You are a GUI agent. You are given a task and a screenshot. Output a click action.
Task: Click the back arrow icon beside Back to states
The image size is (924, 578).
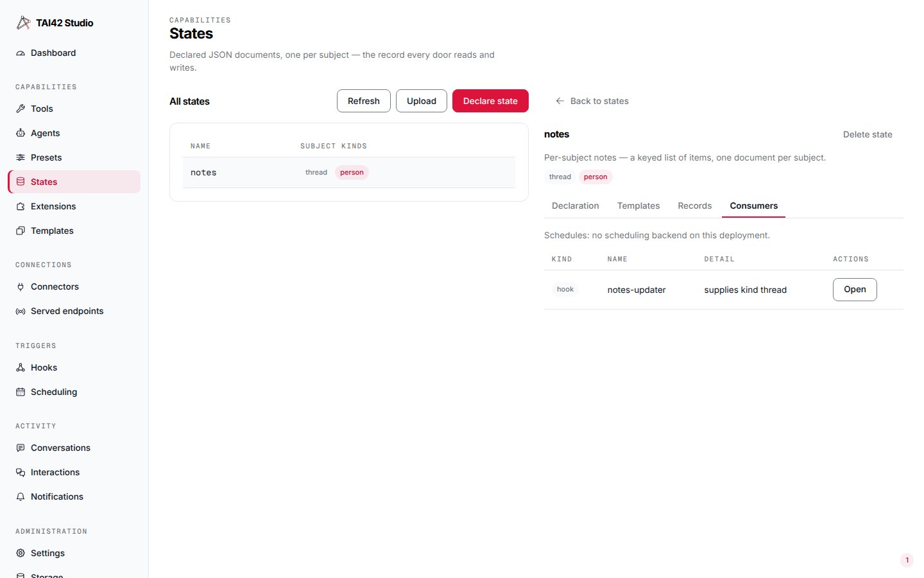click(560, 101)
